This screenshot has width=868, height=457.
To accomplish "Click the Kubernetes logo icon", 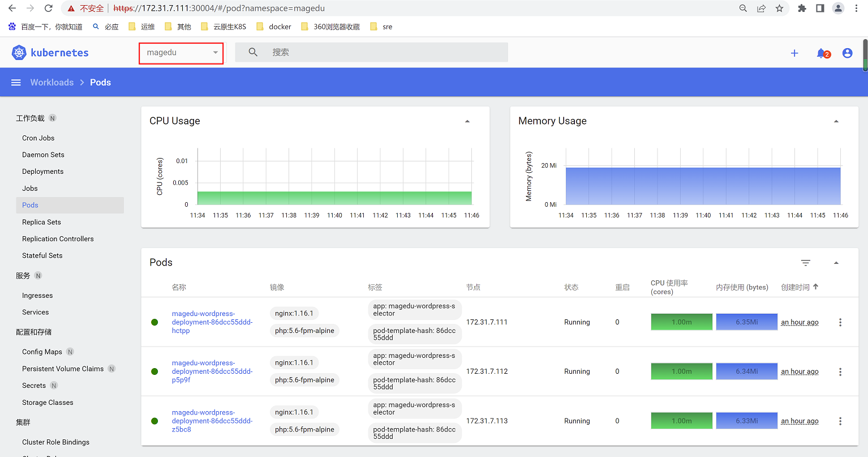I will pyautogui.click(x=19, y=53).
